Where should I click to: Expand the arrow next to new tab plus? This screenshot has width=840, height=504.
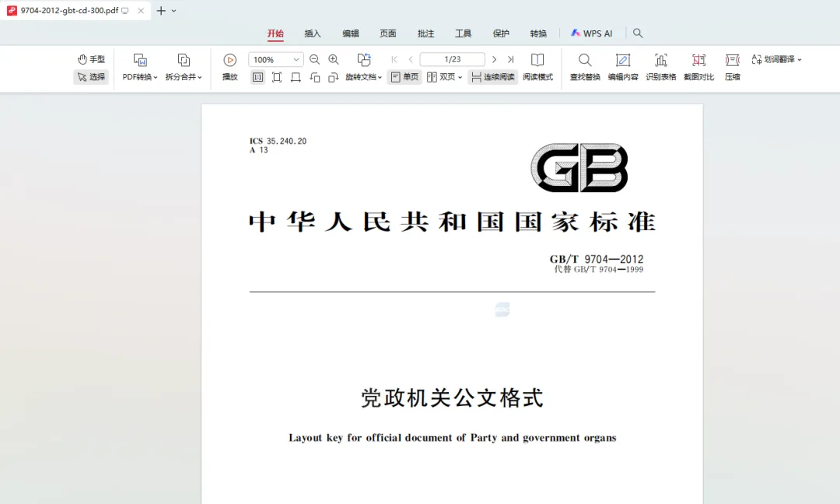tap(173, 11)
